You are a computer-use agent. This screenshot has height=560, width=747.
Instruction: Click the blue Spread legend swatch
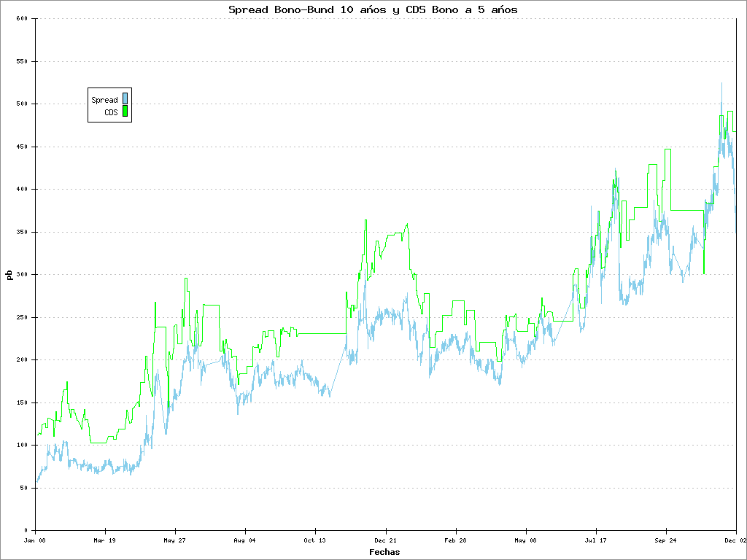125,99
